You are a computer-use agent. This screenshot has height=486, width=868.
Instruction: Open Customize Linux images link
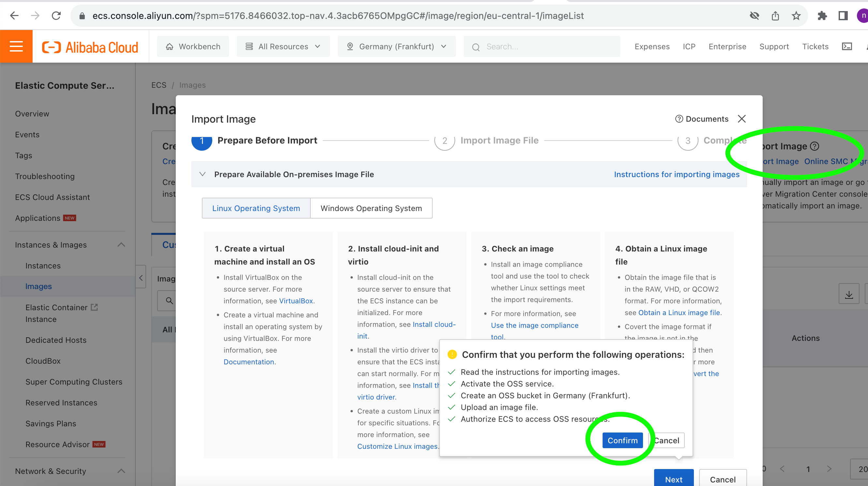point(397,446)
